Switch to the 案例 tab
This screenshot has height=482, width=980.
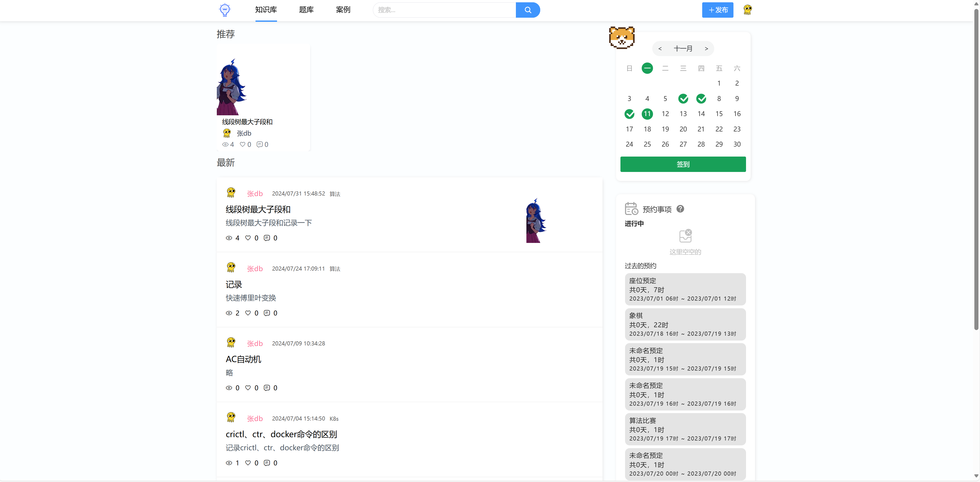click(343, 10)
